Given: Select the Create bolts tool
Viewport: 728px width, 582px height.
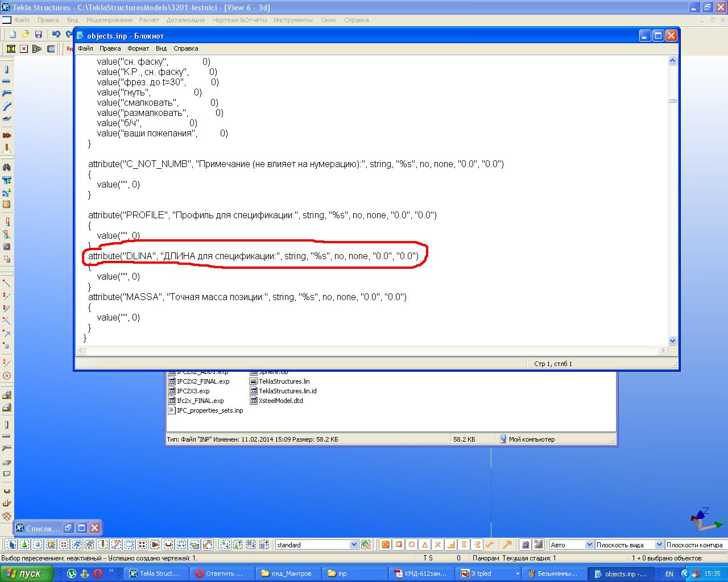Looking at the screenshot, I should [7, 135].
